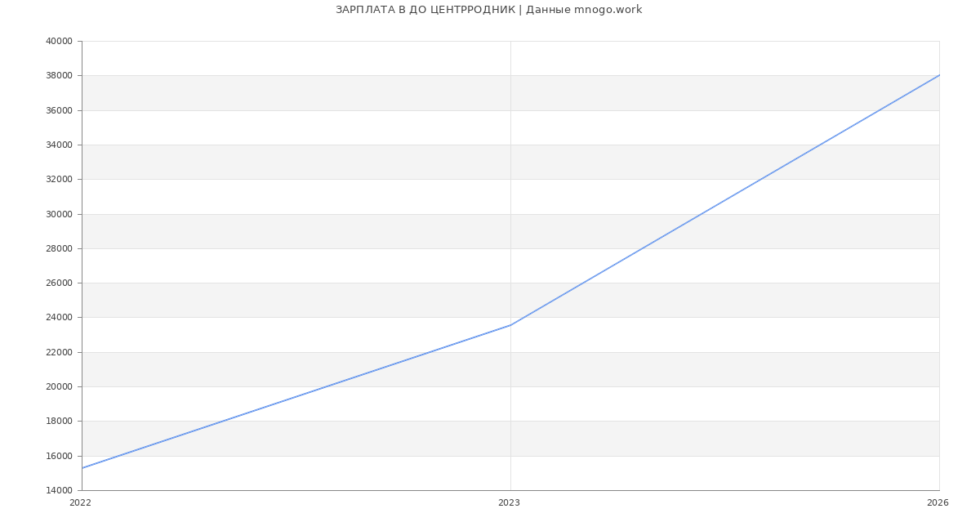The height and width of the screenshot is (531, 980).
Task: Click the 36000 y-axis label
Action: click(59, 110)
